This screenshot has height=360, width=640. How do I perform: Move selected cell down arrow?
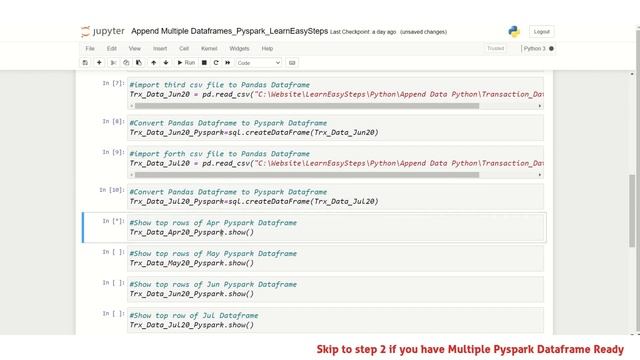(166, 63)
